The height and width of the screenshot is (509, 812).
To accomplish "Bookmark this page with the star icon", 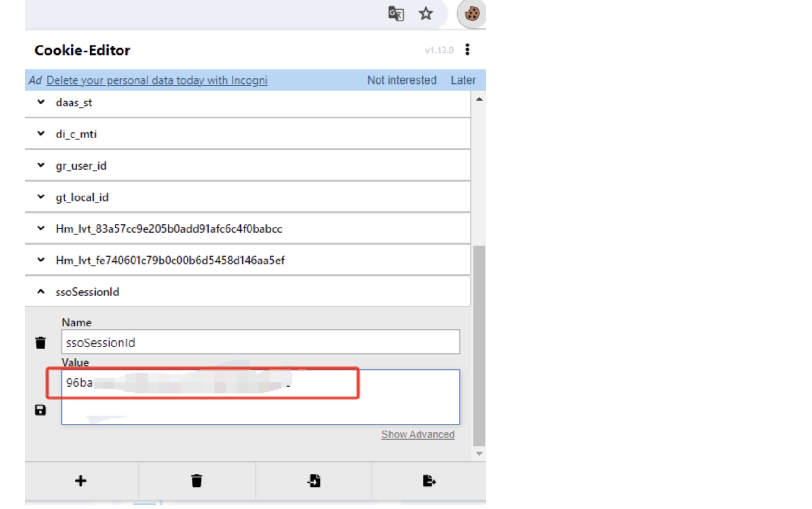I will click(425, 13).
